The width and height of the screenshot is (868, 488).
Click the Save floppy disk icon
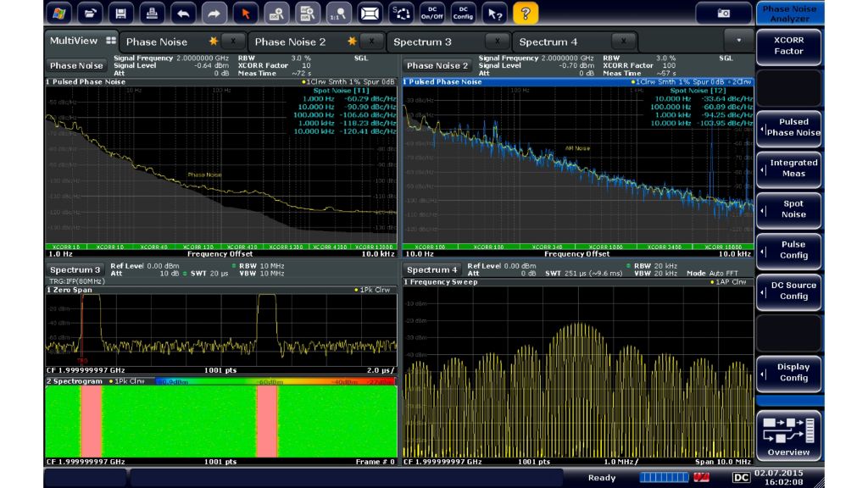(121, 14)
